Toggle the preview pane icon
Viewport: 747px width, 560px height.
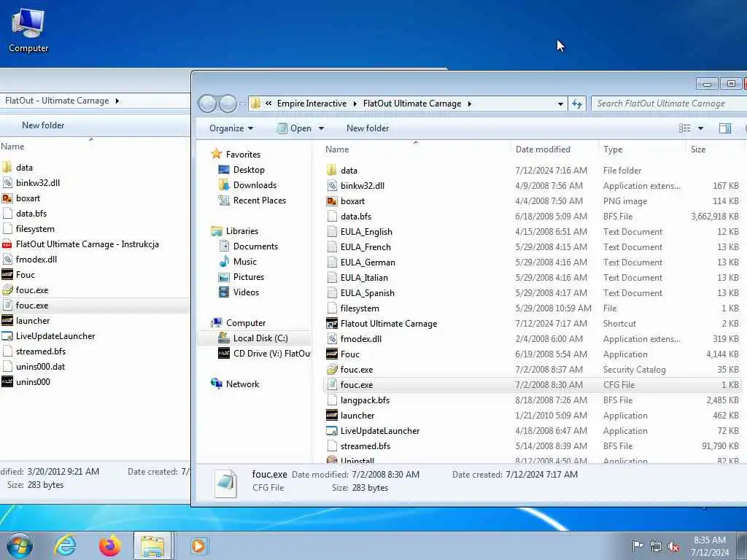(x=724, y=128)
